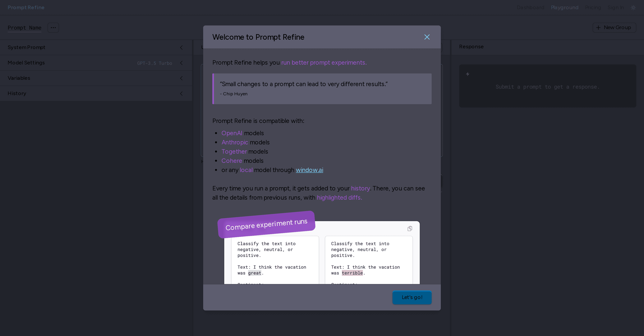Click the copy icon in comparison image
The height and width of the screenshot is (336, 644).
tap(410, 228)
